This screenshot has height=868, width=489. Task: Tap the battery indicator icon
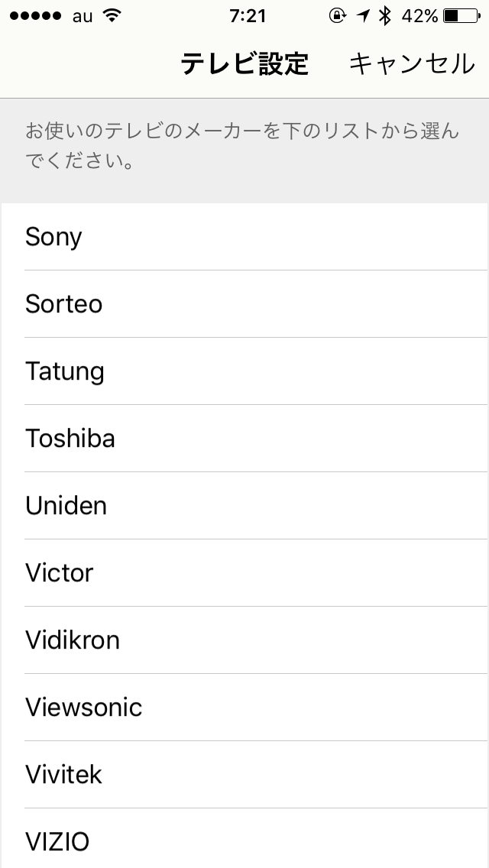tap(461, 16)
